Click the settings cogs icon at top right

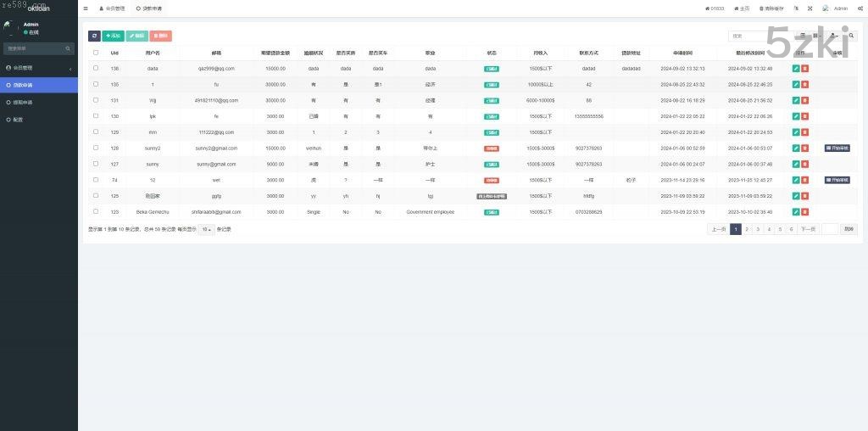[860, 8]
